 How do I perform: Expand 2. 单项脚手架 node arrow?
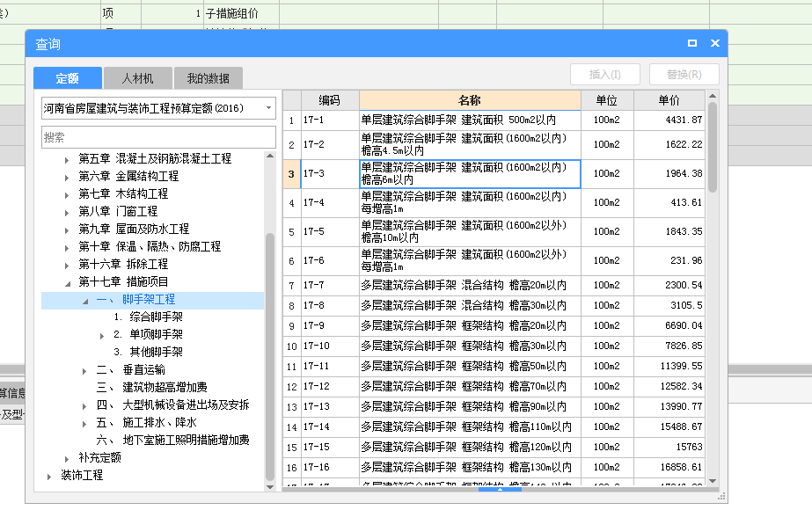pos(102,337)
